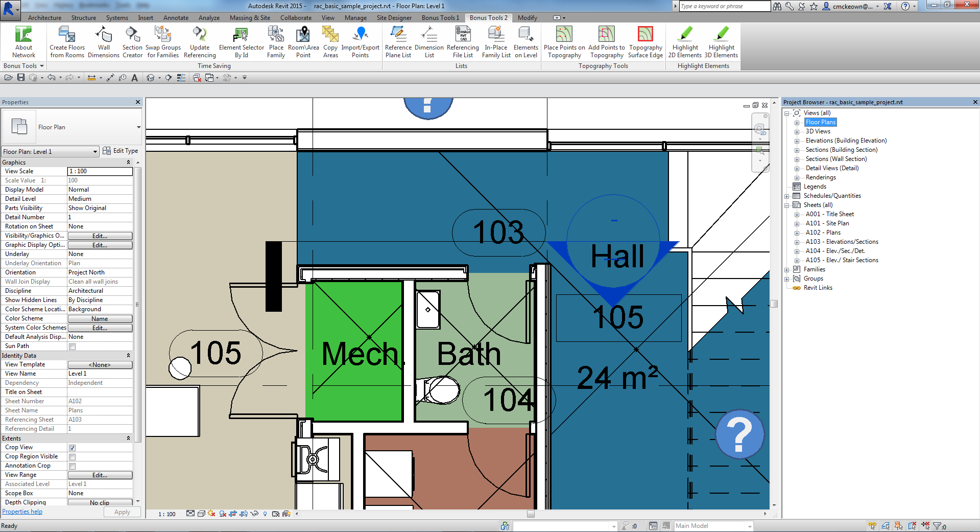Open Properties help link
Screen dimensions: 980x532
22,511
